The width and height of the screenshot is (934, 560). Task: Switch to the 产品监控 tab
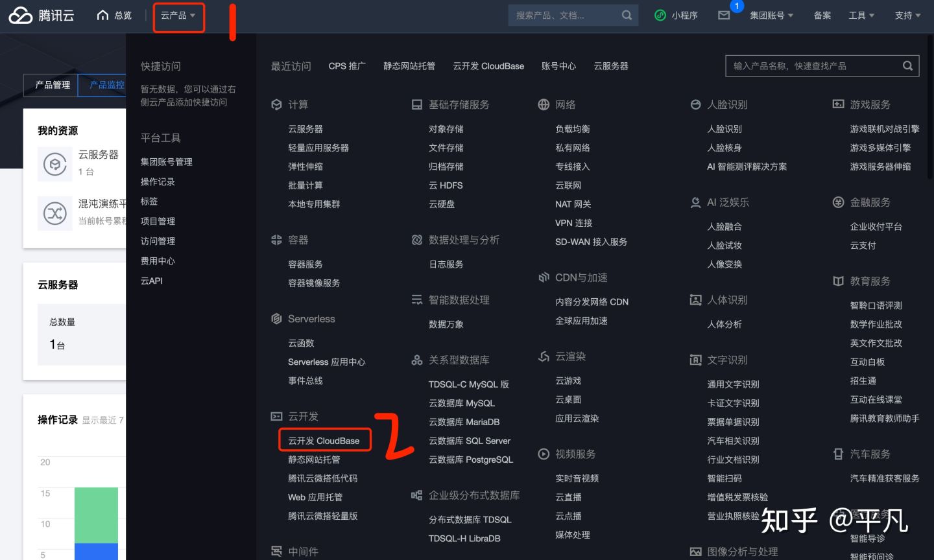point(104,85)
